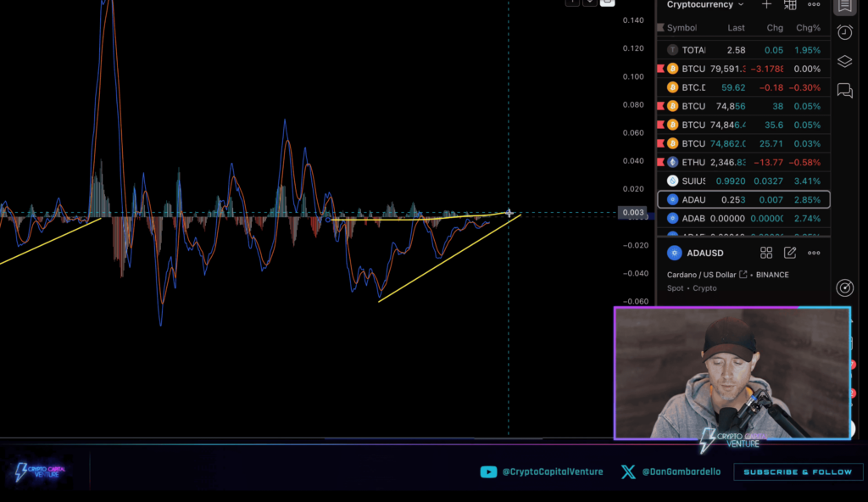This screenshot has height=502, width=868.
Task: Click the ADAUSD logo in details panel
Action: pyautogui.click(x=674, y=253)
